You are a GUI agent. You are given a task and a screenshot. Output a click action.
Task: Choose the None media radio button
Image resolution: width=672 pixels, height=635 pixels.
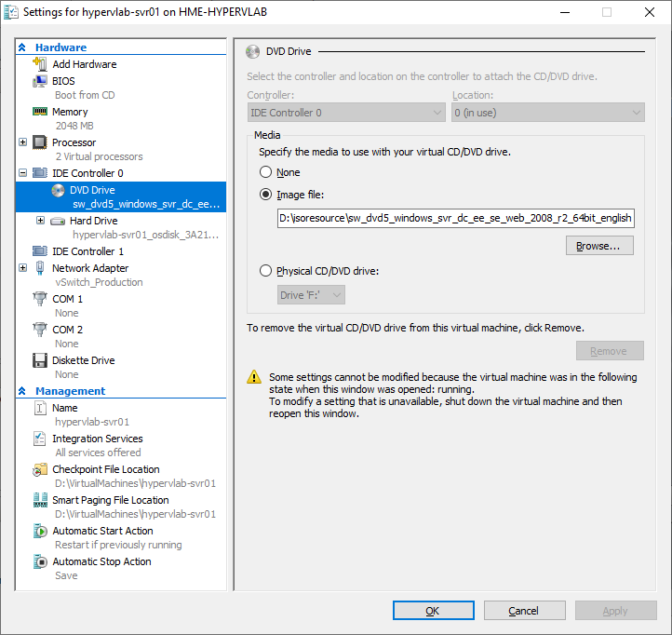[x=265, y=172]
